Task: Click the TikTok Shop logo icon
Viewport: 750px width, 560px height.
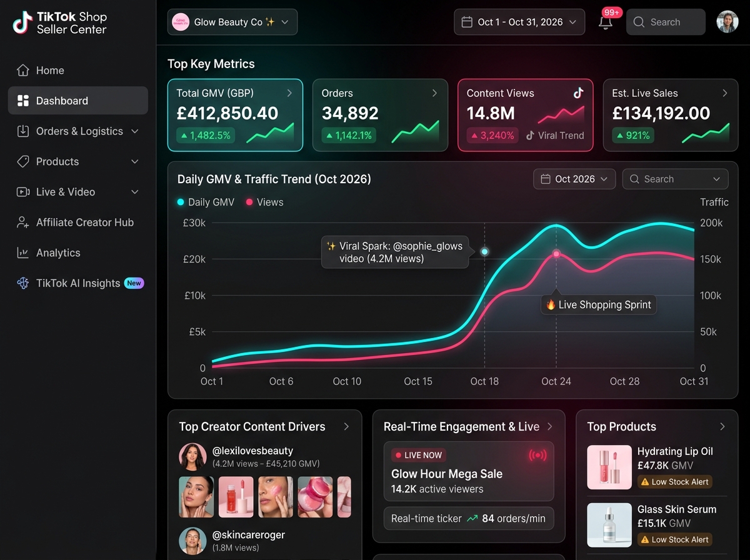Action: click(22, 22)
